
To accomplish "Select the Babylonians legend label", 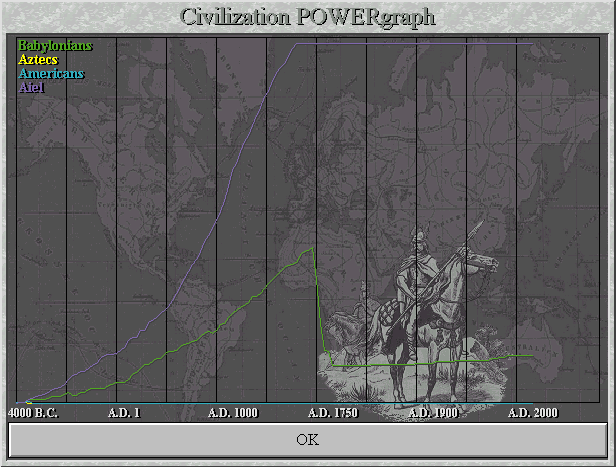I will tap(55, 46).
